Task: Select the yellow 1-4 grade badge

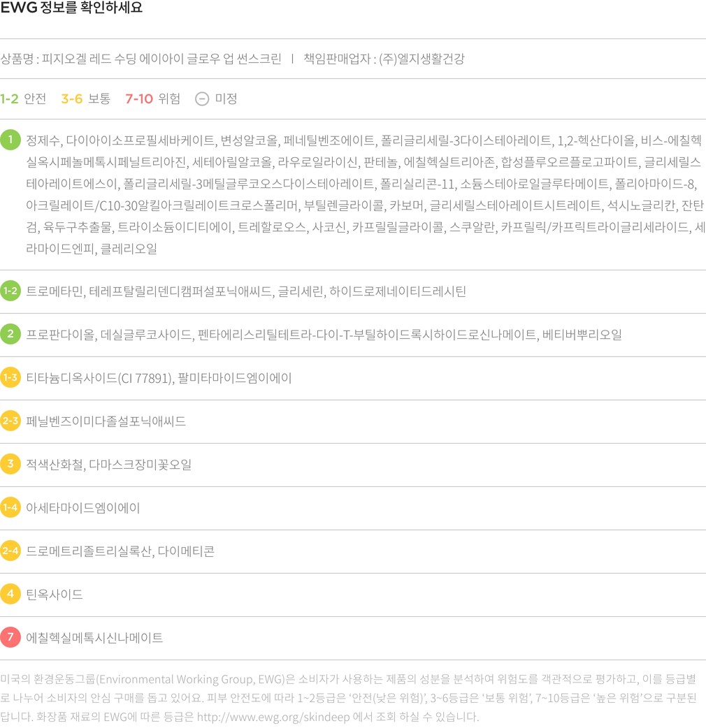Action: pyautogui.click(x=10, y=507)
